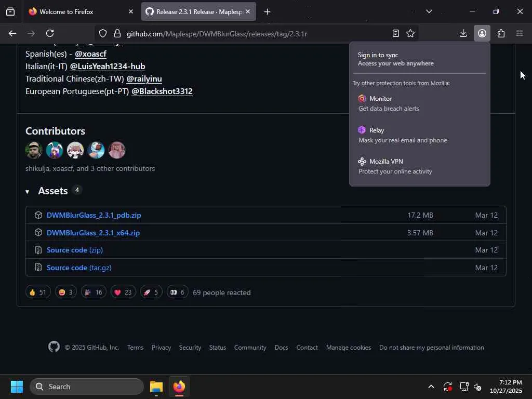The image size is (532, 399).
Task: Open the Security footer link
Action: pyautogui.click(x=190, y=348)
